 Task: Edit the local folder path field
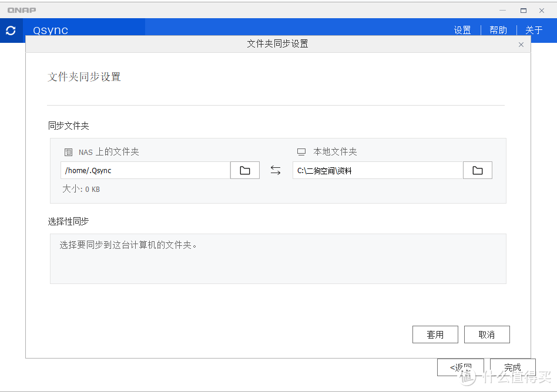(378, 170)
